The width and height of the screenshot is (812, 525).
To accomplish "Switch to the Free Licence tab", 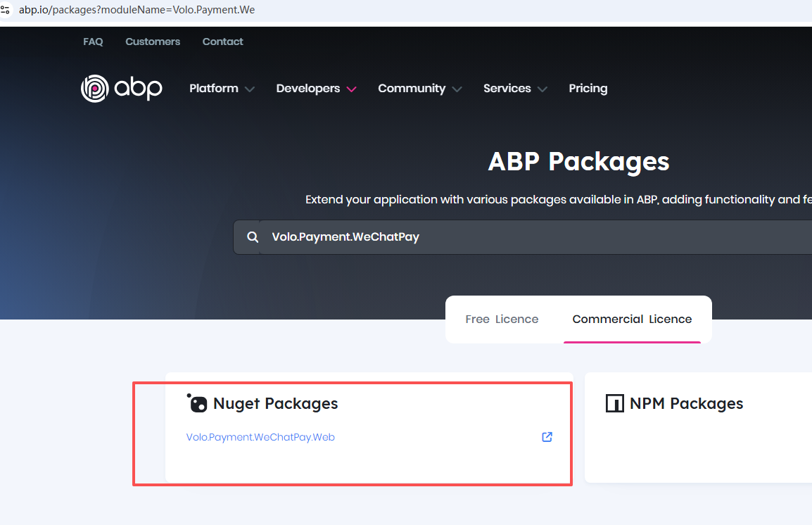I will [x=502, y=319].
